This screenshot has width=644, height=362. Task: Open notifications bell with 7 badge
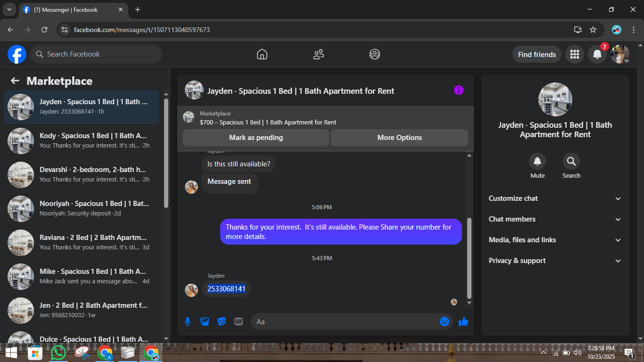point(597,54)
